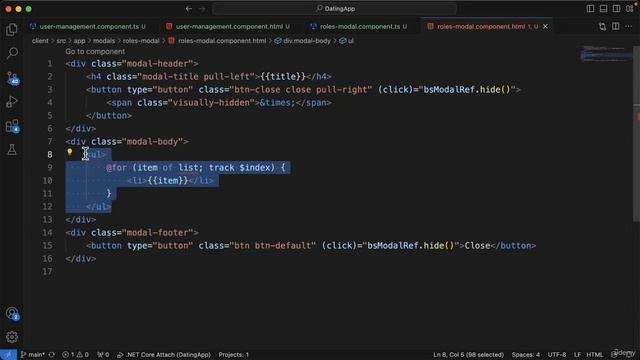
Task: Expand the roles-modal folder breadcrumb
Action: tap(141, 41)
